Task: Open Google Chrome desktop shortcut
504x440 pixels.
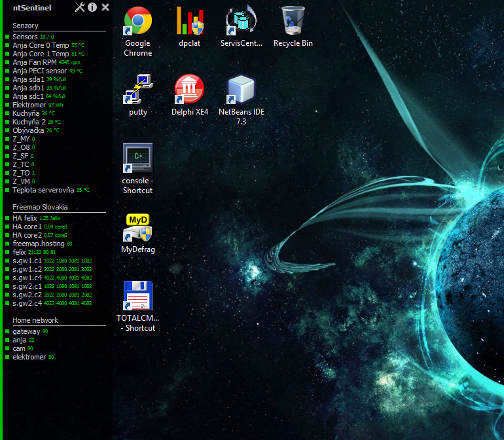Action: (138, 31)
